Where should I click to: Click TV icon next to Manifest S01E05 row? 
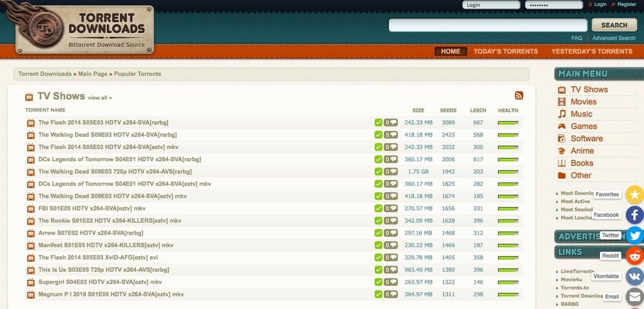coord(31,245)
